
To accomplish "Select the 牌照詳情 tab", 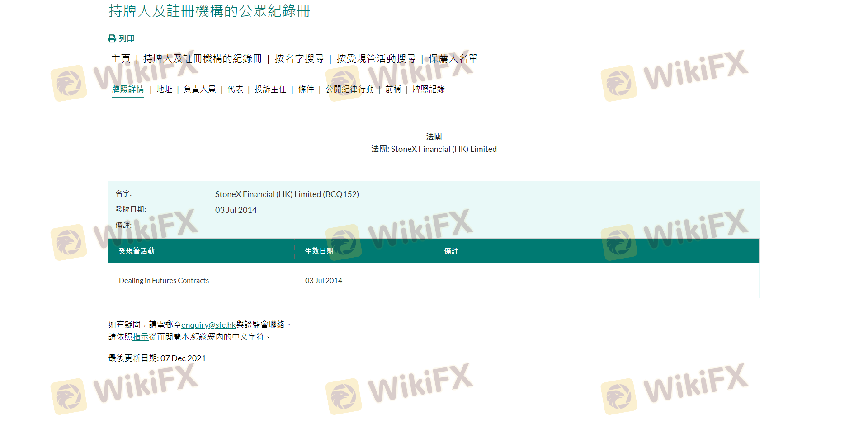I will pos(128,89).
